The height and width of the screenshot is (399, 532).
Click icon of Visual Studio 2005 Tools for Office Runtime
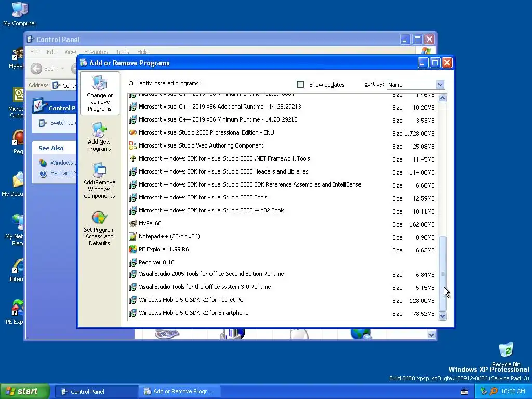[x=133, y=274]
